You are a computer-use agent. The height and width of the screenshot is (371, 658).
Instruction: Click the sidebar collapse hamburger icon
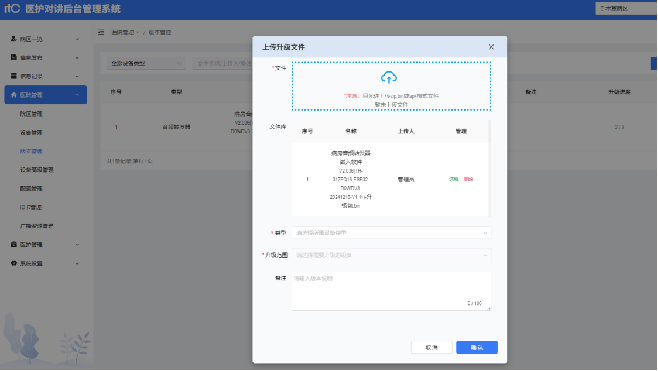point(101,32)
